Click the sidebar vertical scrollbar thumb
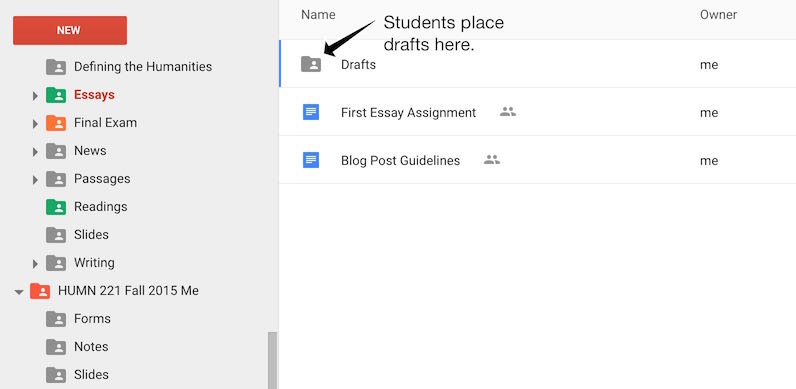796x389 pixels. (273, 360)
